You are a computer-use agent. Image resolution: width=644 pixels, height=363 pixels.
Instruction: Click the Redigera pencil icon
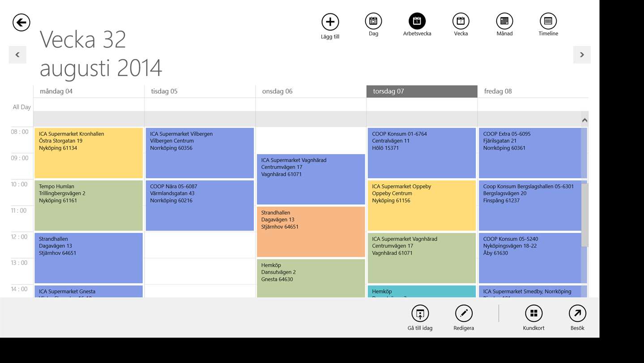[x=464, y=313]
